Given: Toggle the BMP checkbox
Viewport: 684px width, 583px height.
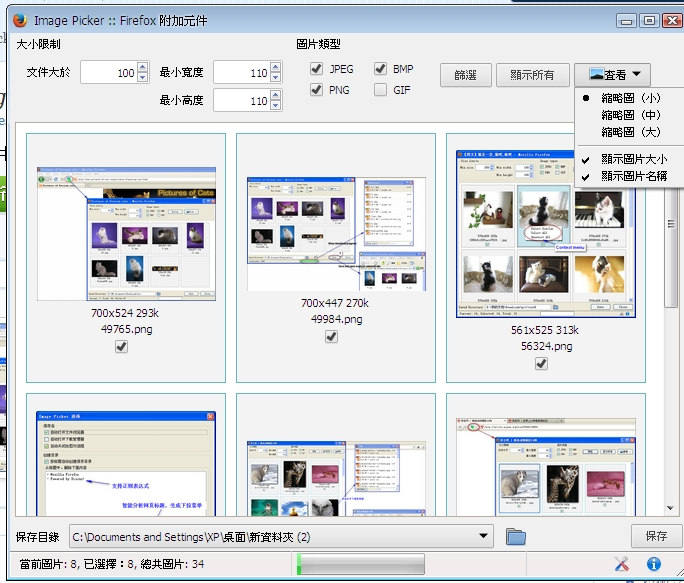Looking at the screenshot, I should coord(380,69).
